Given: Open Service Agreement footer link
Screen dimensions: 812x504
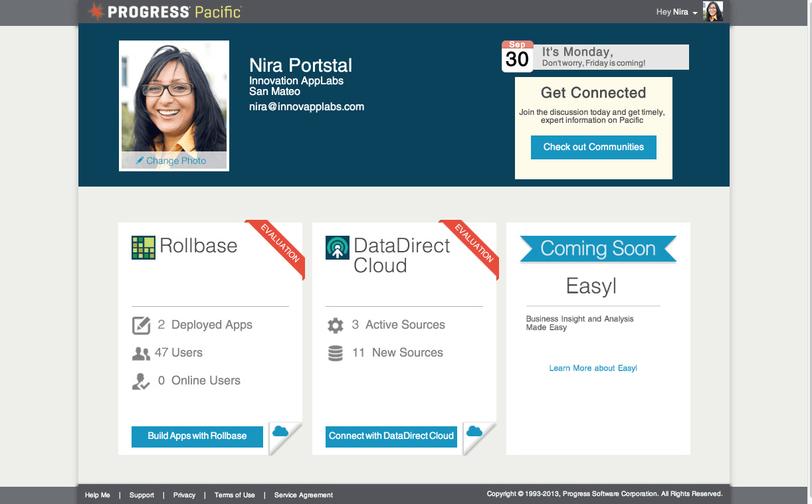Looking at the screenshot, I should (x=304, y=495).
